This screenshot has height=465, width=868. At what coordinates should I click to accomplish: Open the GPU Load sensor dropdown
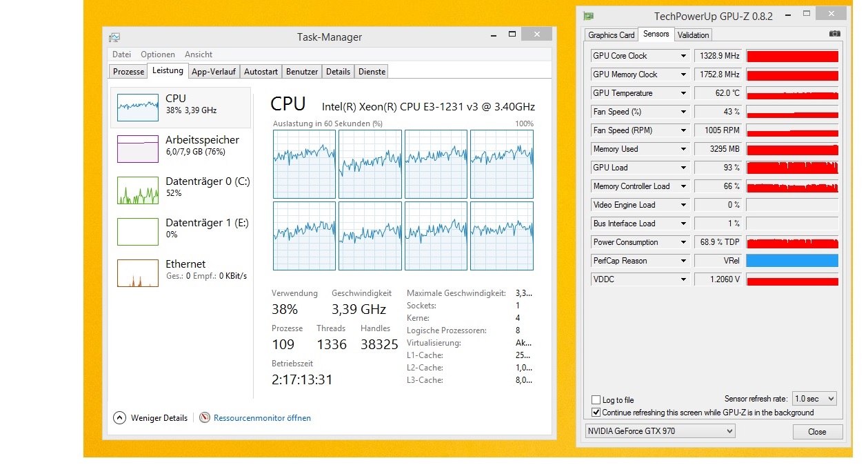(683, 168)
